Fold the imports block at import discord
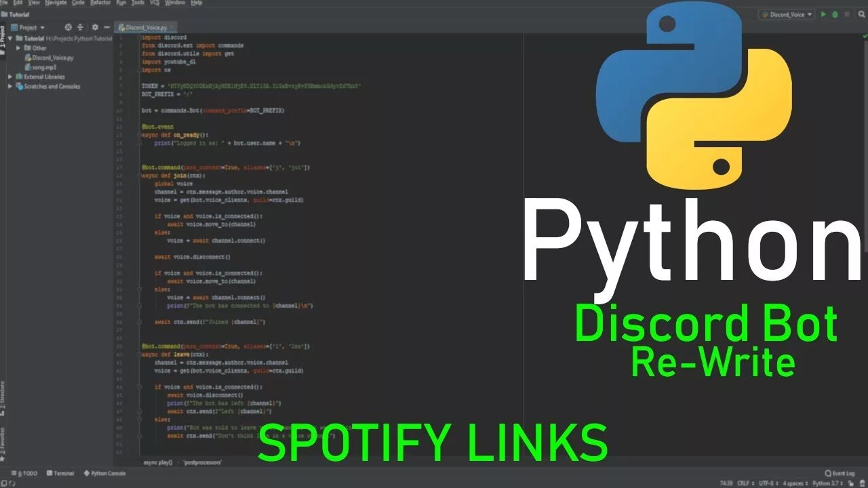The image size is (868, 488). coord(139,37)
